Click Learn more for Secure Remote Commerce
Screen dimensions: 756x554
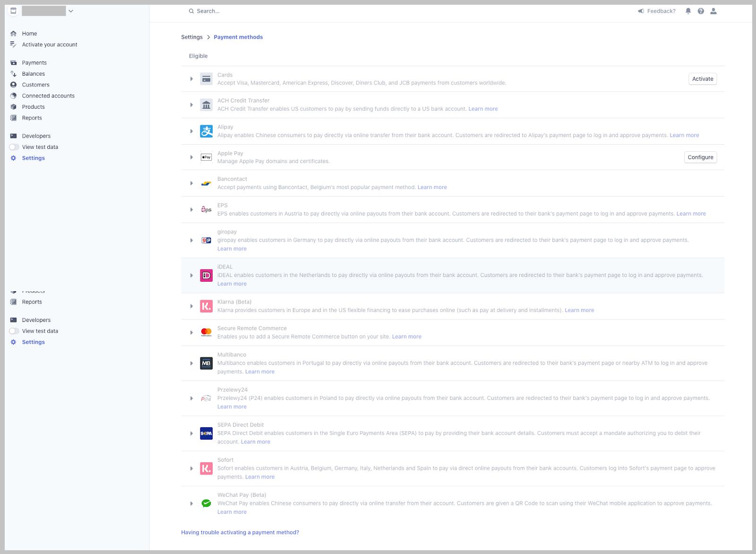pyautogui.click(x=407, y=337)
